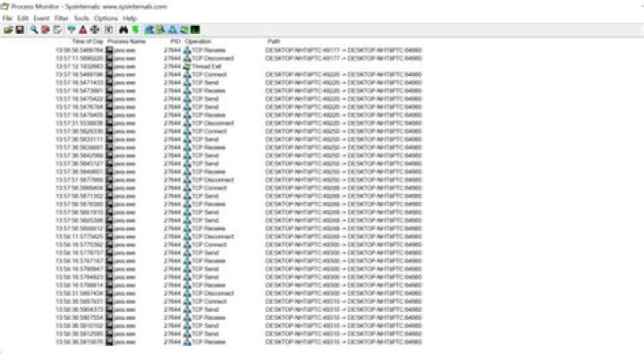Toggle Capture with the magnifier icon
Screen dimensions: 644x354
tap(34, 30)
